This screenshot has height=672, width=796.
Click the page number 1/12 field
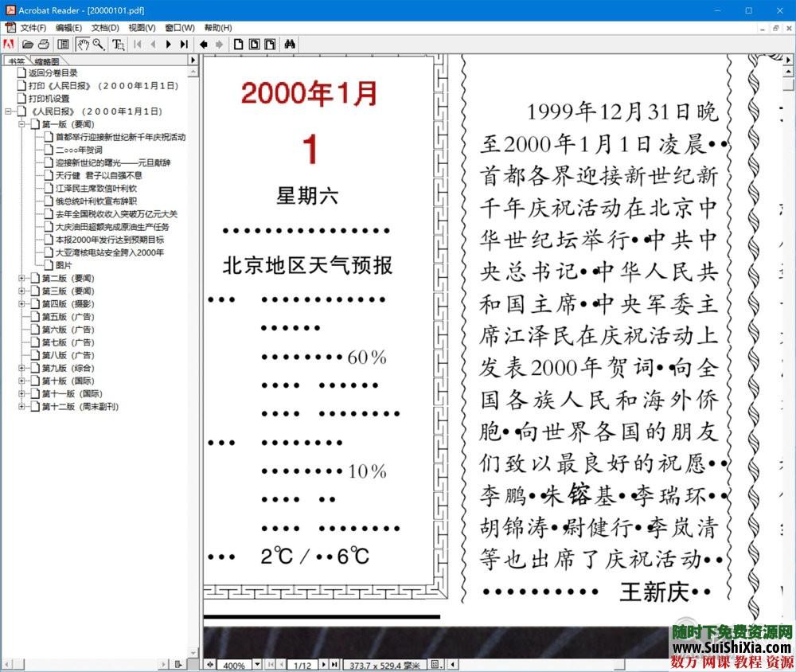click(302, 664)
